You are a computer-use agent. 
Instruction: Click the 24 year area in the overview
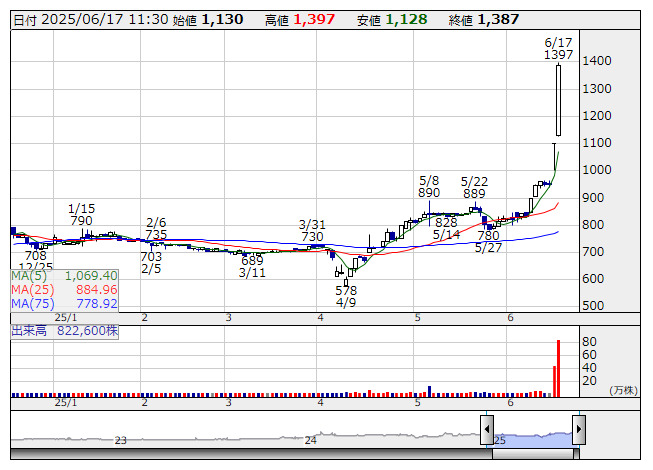(x=311, y=439)
